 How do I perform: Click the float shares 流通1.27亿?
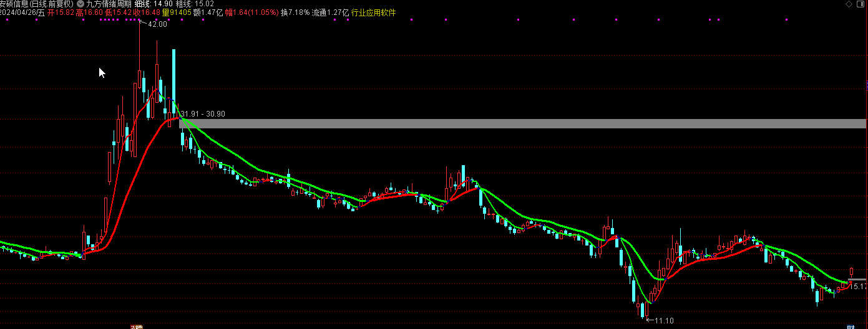tap(331, 12)
